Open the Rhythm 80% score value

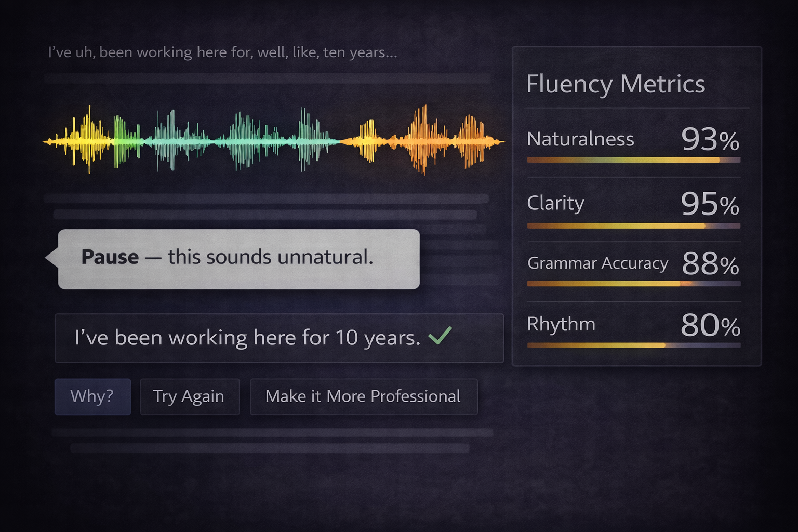pyautogui.click(x=710, y=325)
